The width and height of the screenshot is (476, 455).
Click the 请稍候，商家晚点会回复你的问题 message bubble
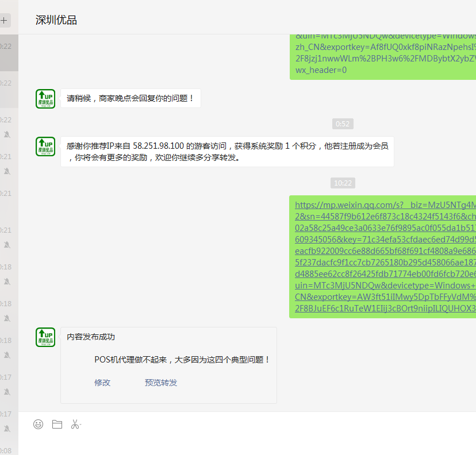(x=130, y=98)
